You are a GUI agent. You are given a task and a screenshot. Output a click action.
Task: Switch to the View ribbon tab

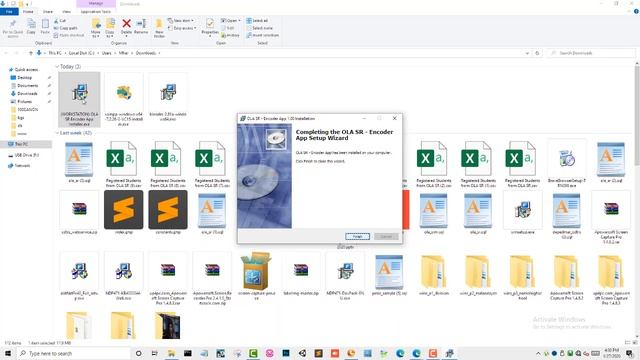66,11
